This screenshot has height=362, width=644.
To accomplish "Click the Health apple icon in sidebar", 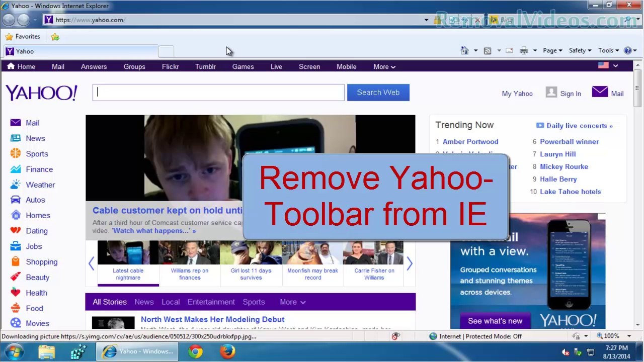I will 16,293.
